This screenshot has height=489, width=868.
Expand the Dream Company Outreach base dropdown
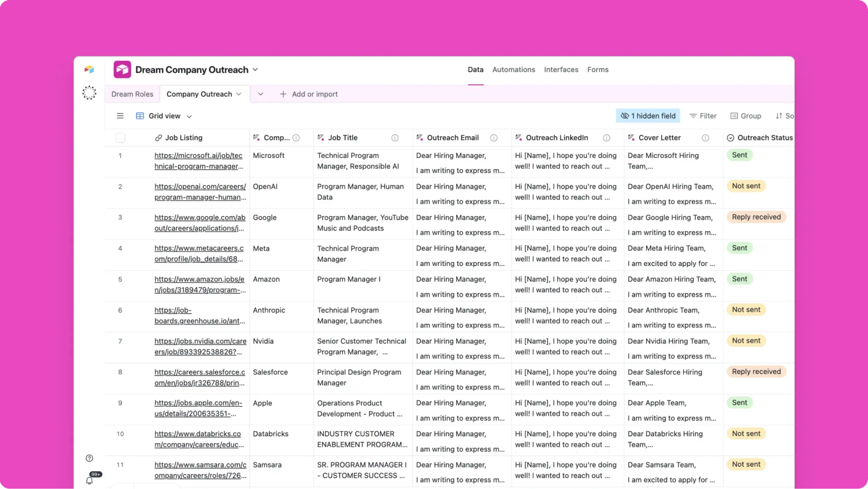[256, 69]
